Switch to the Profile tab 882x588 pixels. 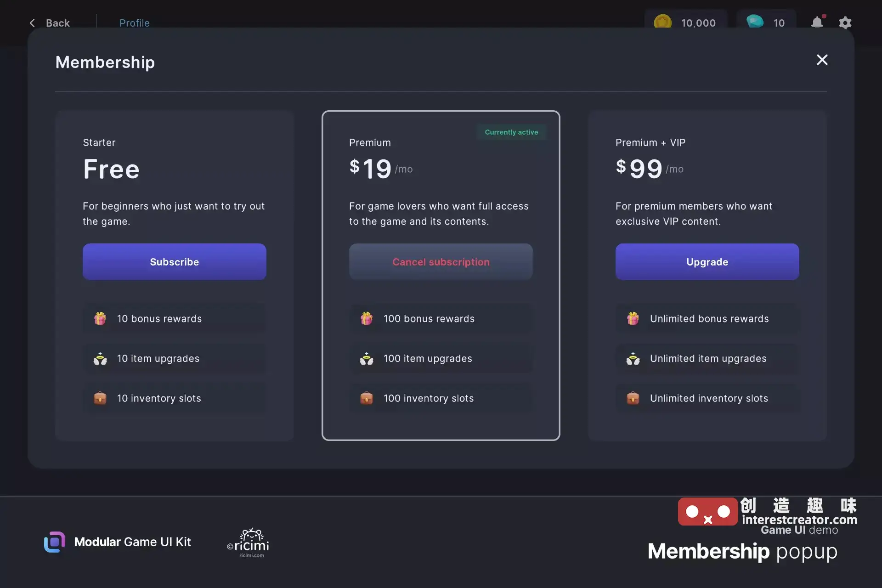(x=135, y=23)
